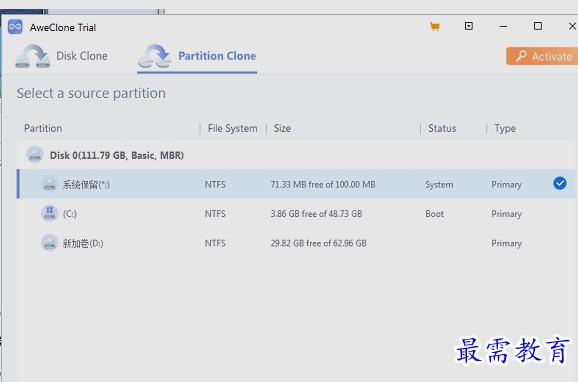Close the AweClone Trial window
Viewport: 578px width, 382px height.
pyautogui.click(x=572, y=26)
